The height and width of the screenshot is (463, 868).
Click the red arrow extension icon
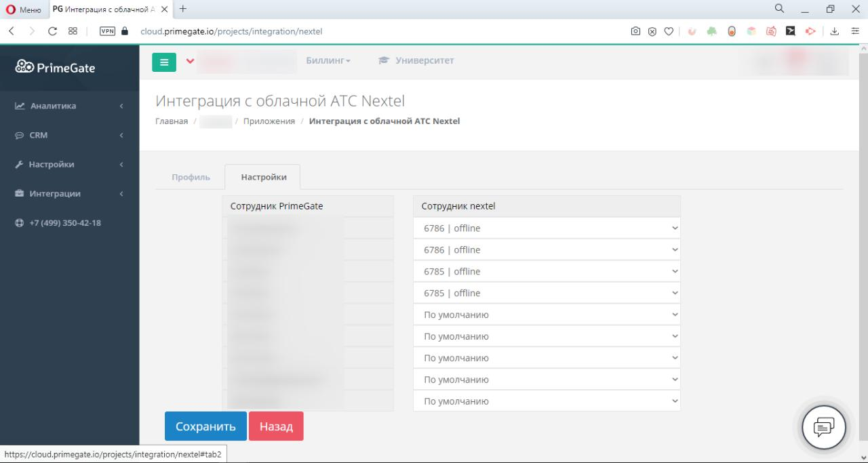coord(810,31)
